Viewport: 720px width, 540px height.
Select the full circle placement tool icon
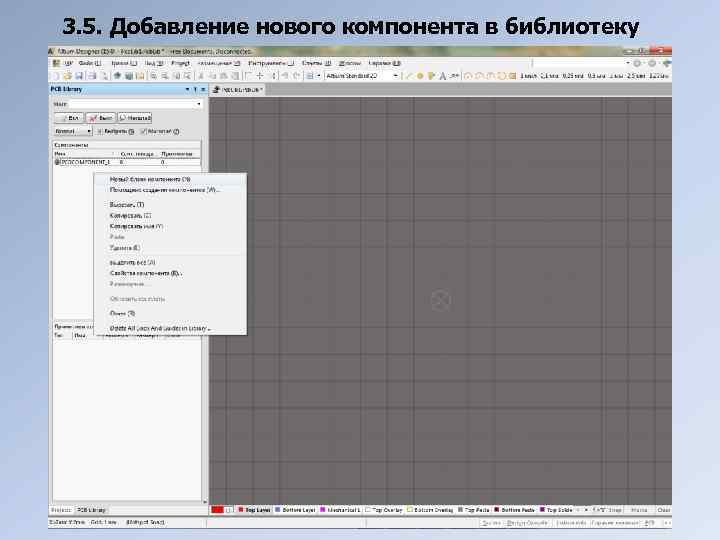(501, 76)
